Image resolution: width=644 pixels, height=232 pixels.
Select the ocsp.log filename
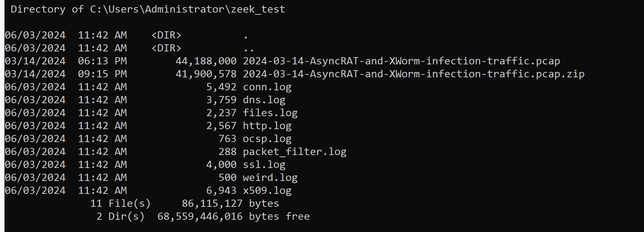[x=267, y=139]
